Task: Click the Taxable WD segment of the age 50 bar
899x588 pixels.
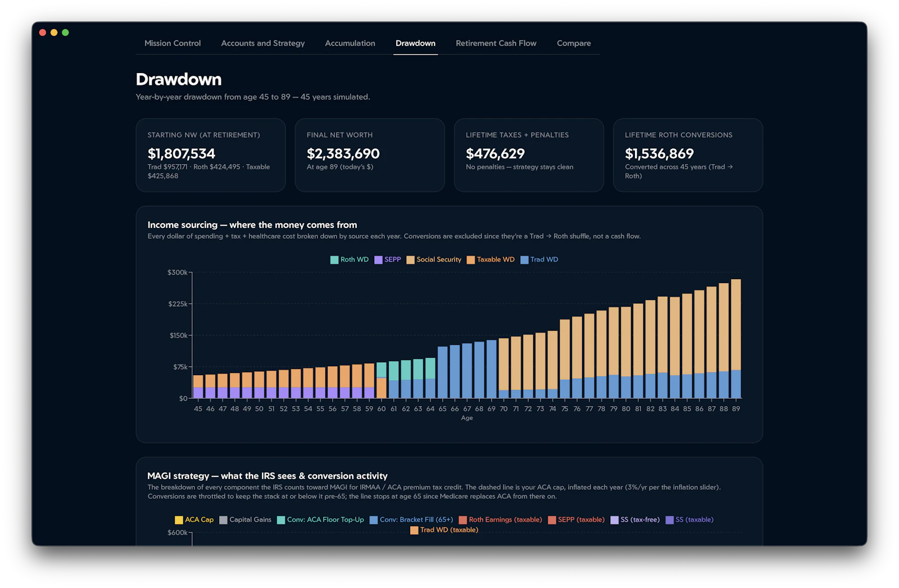Action: coord(259,380)
